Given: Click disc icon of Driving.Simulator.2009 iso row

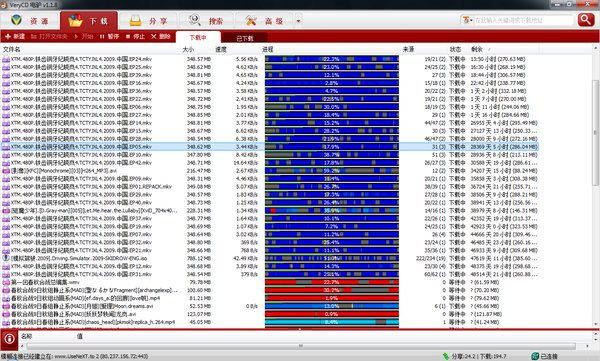Looking at the screenshot, I should click(6, 258).
